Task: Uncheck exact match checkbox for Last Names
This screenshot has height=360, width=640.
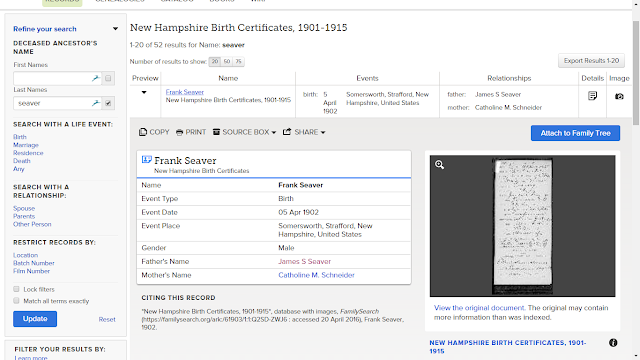Action: (x=108, y=103)
